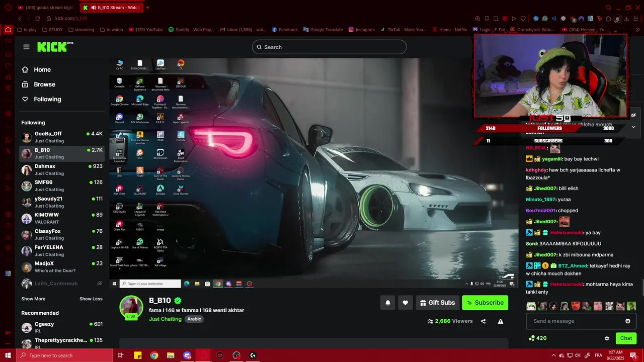The image size is (644, 362).
Task: Click the red ad blocker shield icon
Action: (505, 19)
